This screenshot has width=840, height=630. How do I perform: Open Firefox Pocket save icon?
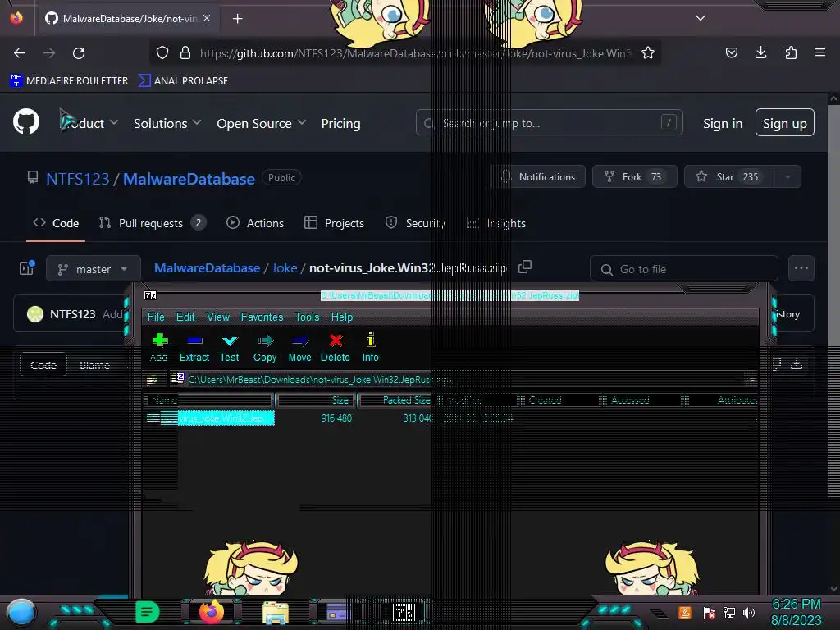731,52
